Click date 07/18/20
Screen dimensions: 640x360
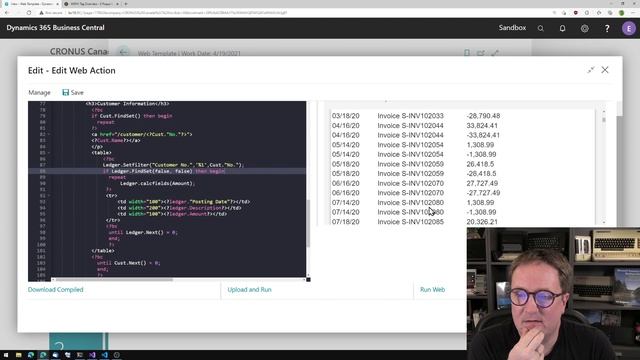tap(345, 222)
